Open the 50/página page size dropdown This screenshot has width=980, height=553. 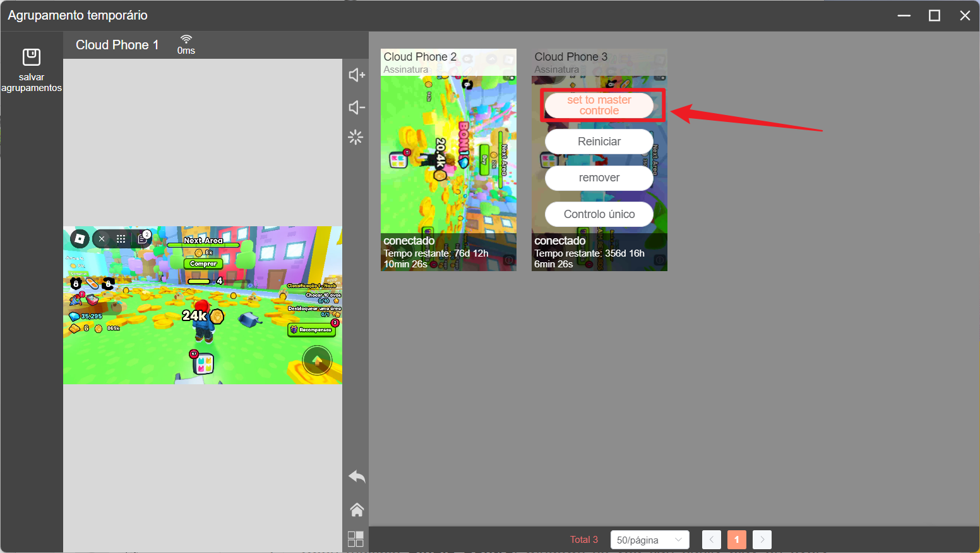tap(650, 540)
